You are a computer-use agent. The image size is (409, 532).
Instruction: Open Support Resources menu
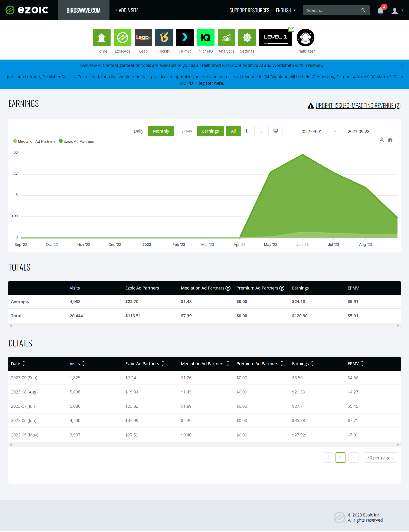249,10
